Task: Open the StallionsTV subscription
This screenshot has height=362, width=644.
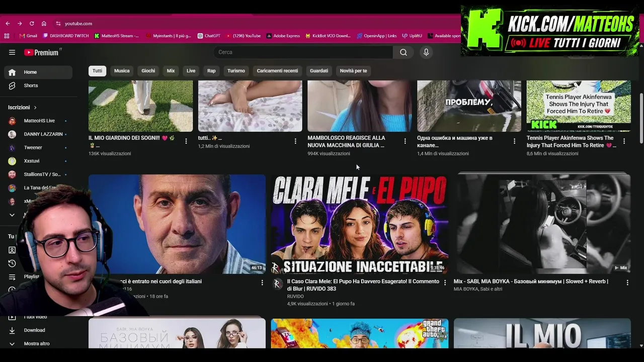Action: (38, 174)
